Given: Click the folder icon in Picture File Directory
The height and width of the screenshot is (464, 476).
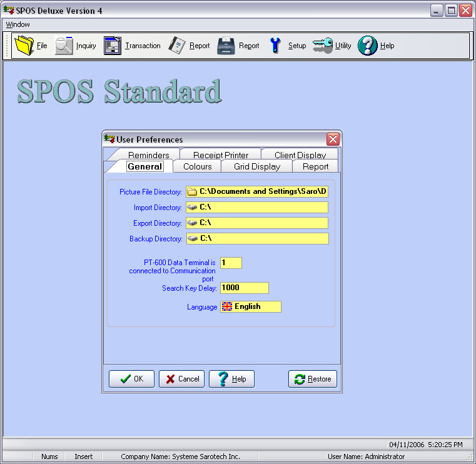Looking at the screenshot, I should pos(192,192).
